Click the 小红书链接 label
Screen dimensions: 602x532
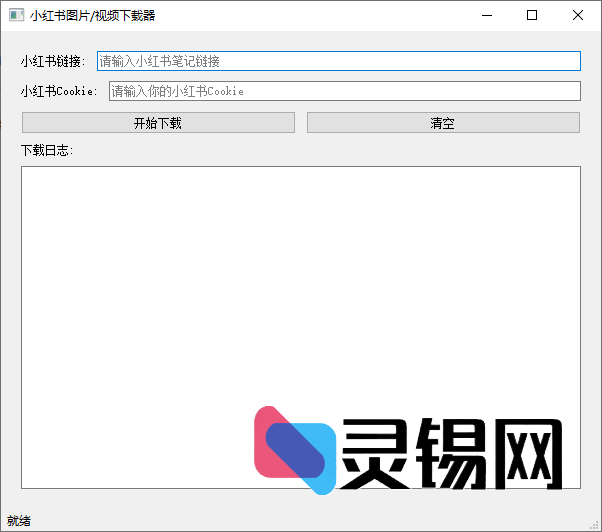[x=53, y=61]
